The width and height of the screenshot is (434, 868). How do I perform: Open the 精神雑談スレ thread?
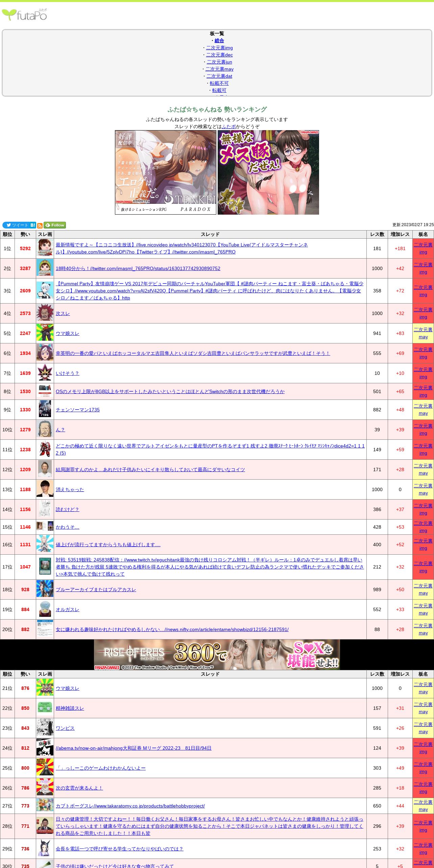(70, 708)
